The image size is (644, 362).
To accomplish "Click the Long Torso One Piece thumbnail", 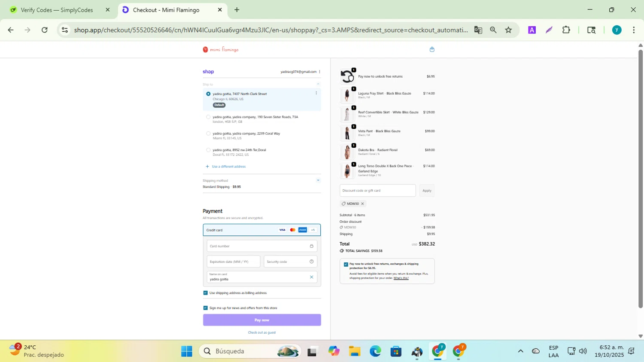I will [x=347, y=171].
